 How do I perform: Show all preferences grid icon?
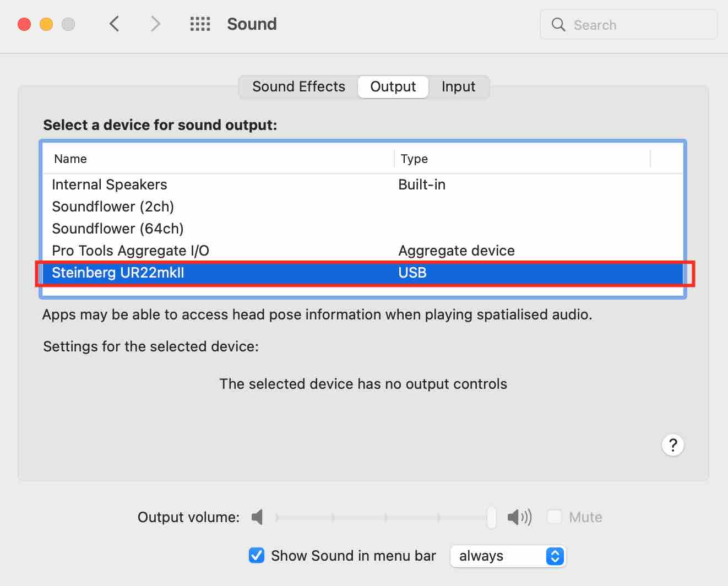pyautogui.click(x=200, y=24)
